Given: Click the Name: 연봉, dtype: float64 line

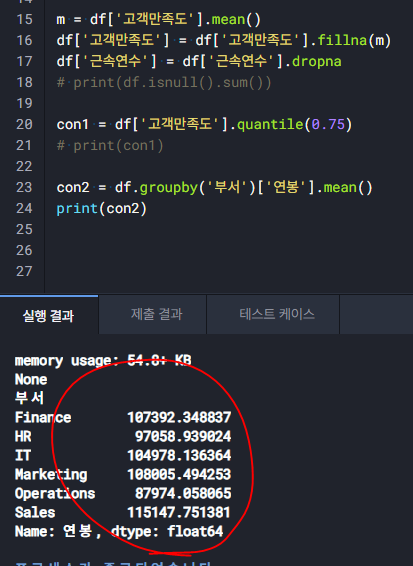Looking at the screenshot, I should tap(119, 531).
